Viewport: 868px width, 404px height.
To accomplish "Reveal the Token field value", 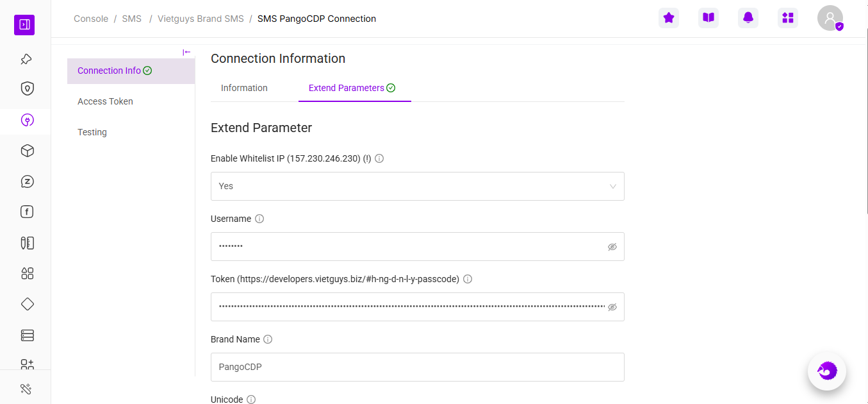I will click(x=612, y=307).
